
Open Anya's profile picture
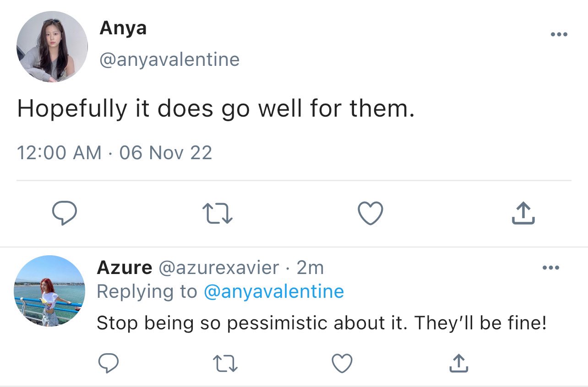tap(52, 47)
